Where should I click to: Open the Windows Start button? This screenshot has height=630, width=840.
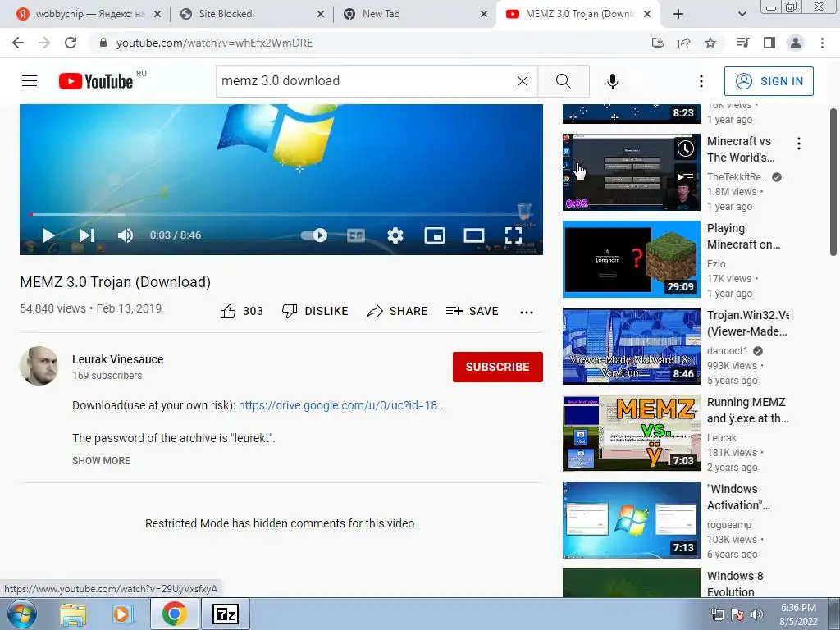22,614
